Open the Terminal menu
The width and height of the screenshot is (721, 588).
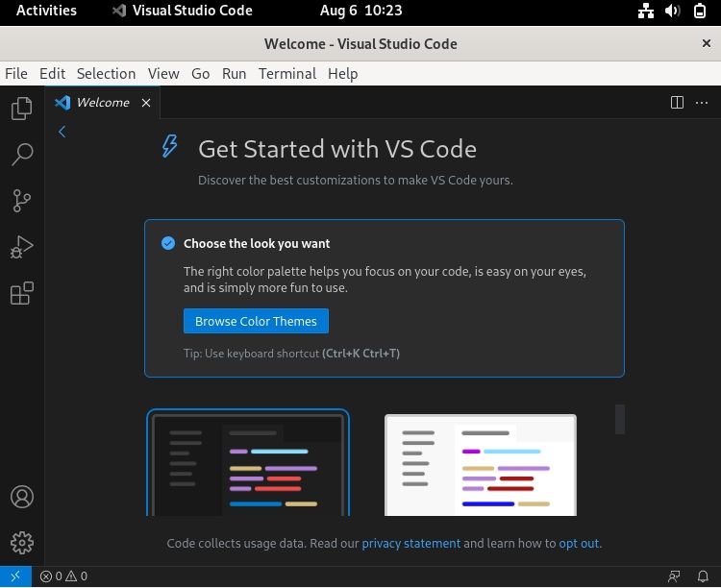[x=286, y=74]
